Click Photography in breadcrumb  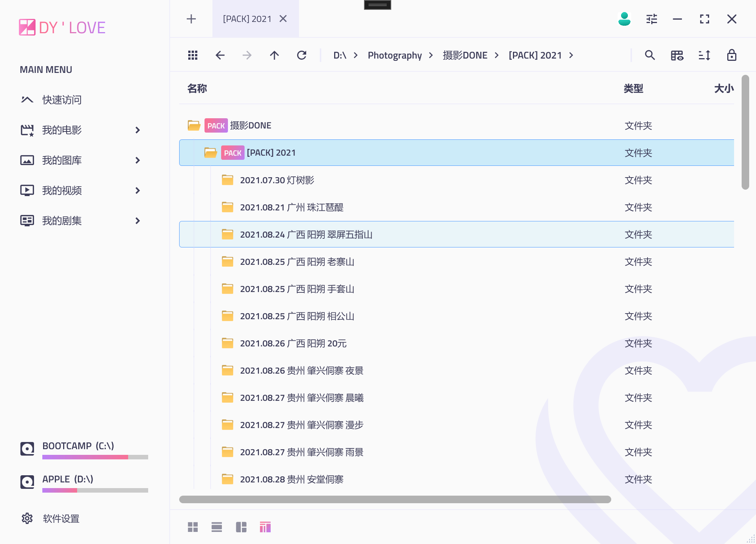click(x=395, y=56)
